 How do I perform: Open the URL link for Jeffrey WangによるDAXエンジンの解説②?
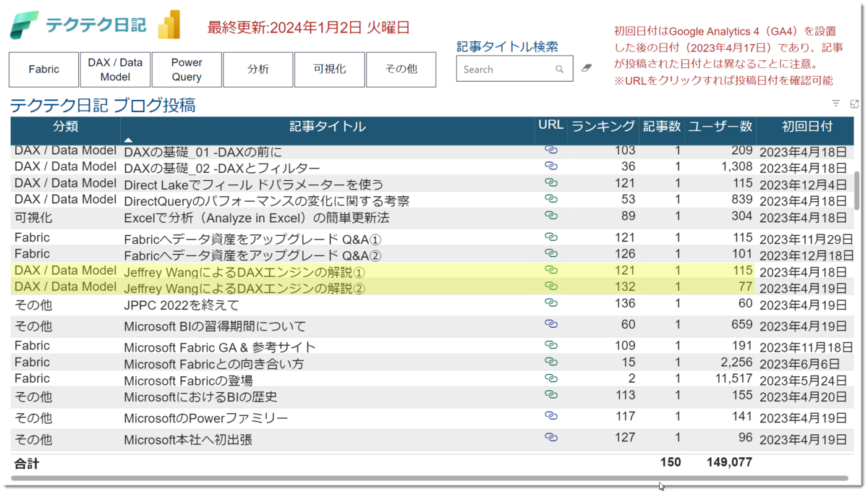(551, 287)
